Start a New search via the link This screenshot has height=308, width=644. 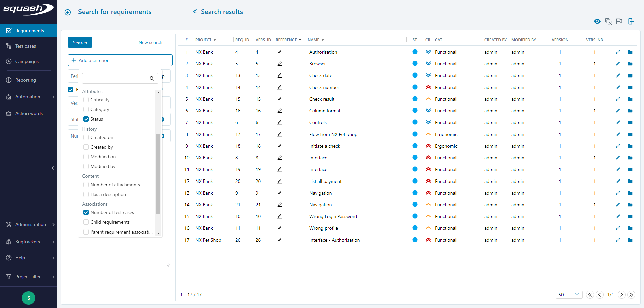tap(150, 42)
